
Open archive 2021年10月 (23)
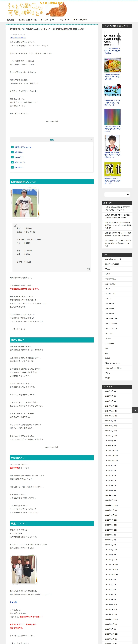tap(111, 574)
